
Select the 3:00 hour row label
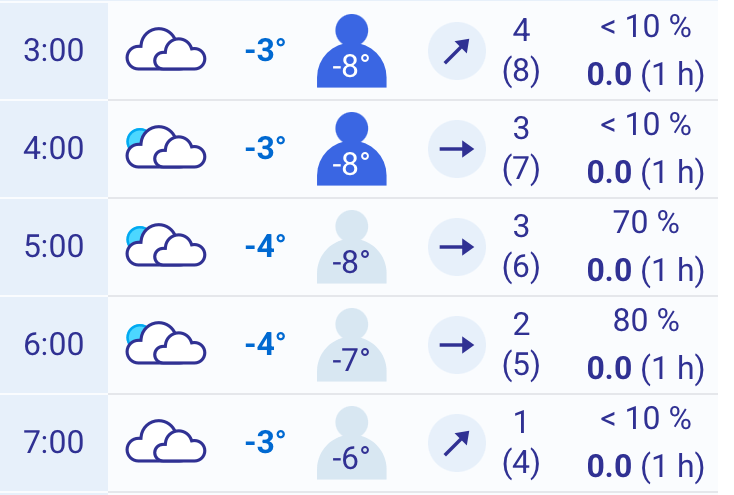[x=54, y=50]
